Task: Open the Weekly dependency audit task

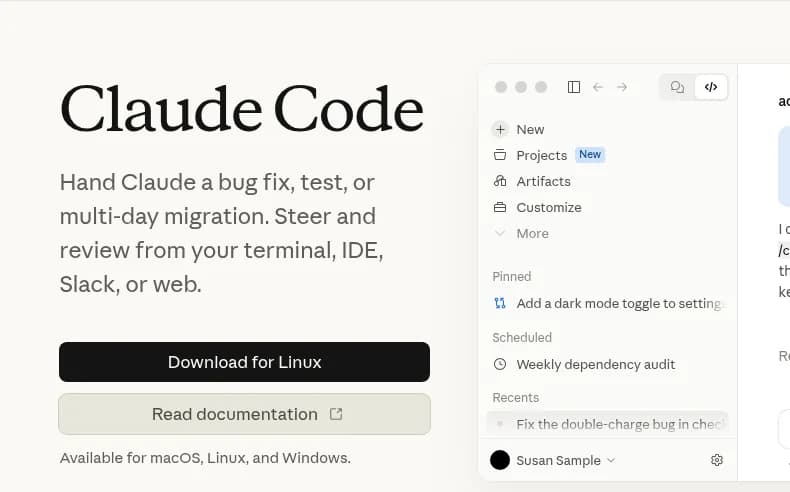Action: click(x=596, y=364)
